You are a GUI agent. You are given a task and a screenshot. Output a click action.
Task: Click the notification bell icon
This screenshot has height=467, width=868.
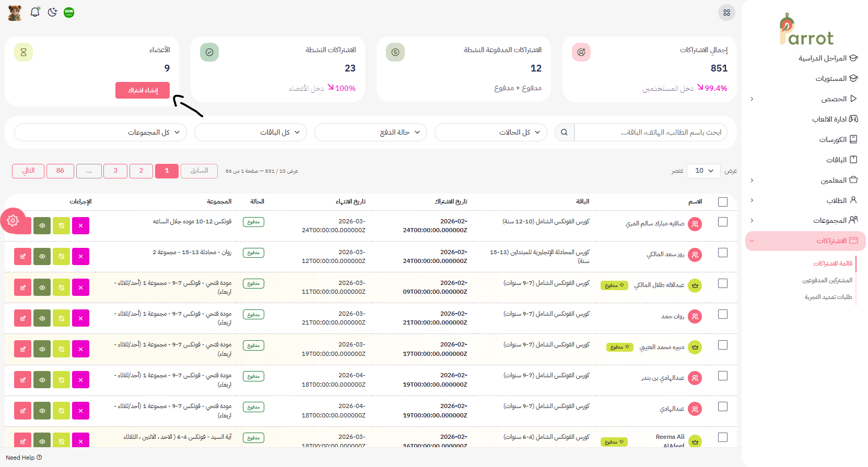pos(35,12)
